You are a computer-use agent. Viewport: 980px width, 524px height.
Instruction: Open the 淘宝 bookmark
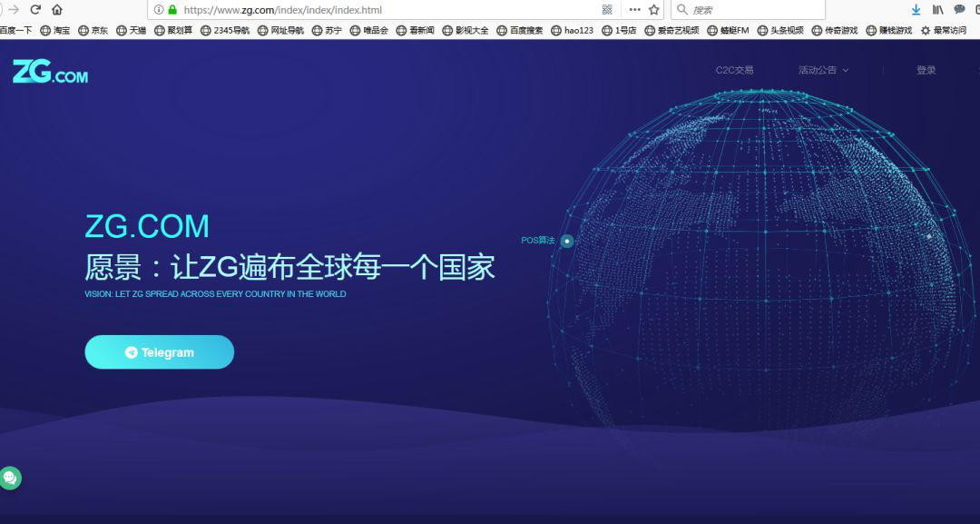pos(55,30)
